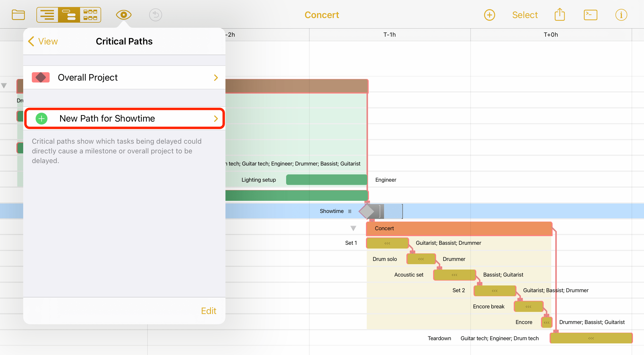Tap the Encore break label

point(488,306)
